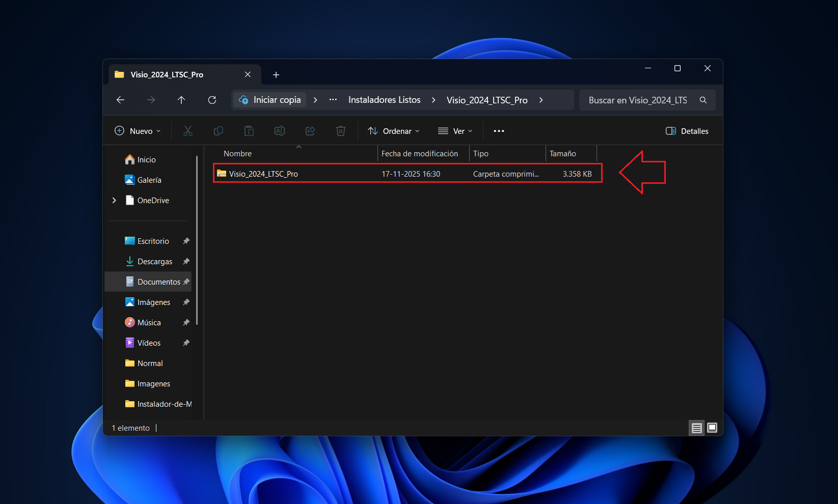Click the search magnifier icon
The height and width of the screenshot is (504, 838).
click(x=704, y=100)
